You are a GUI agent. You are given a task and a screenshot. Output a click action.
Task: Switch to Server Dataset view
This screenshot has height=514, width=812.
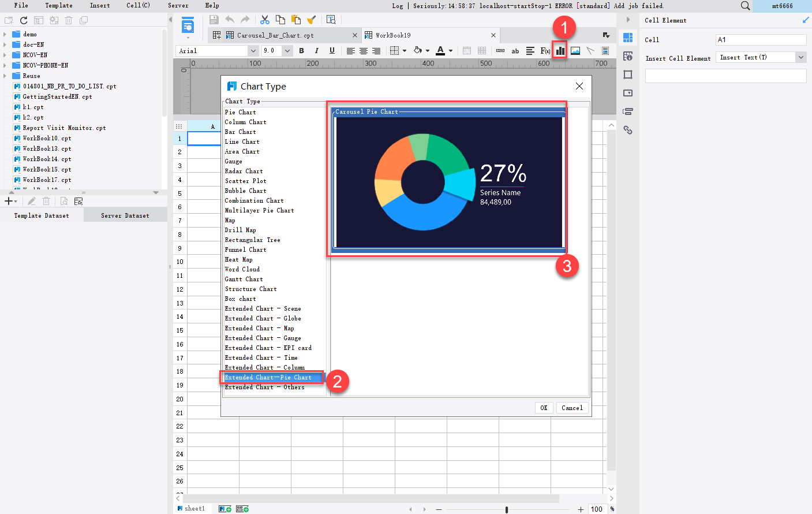click(x=125, y=214)
